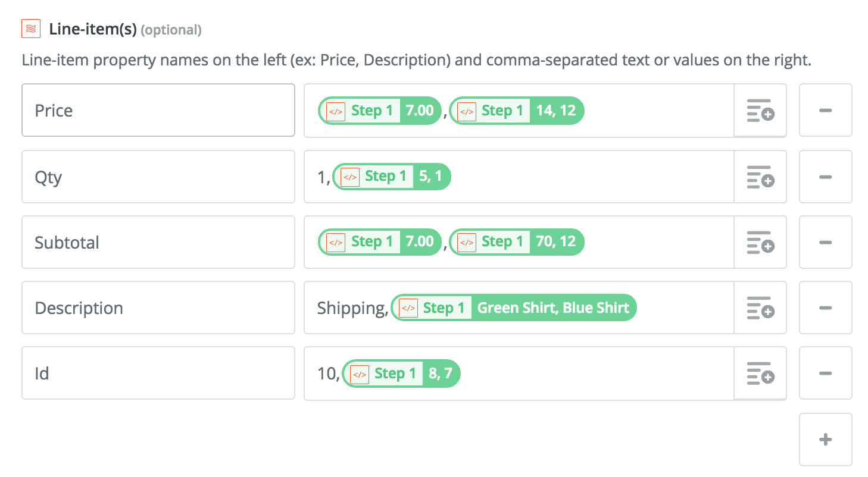Add a new line-item row with plus

[825, 440]
